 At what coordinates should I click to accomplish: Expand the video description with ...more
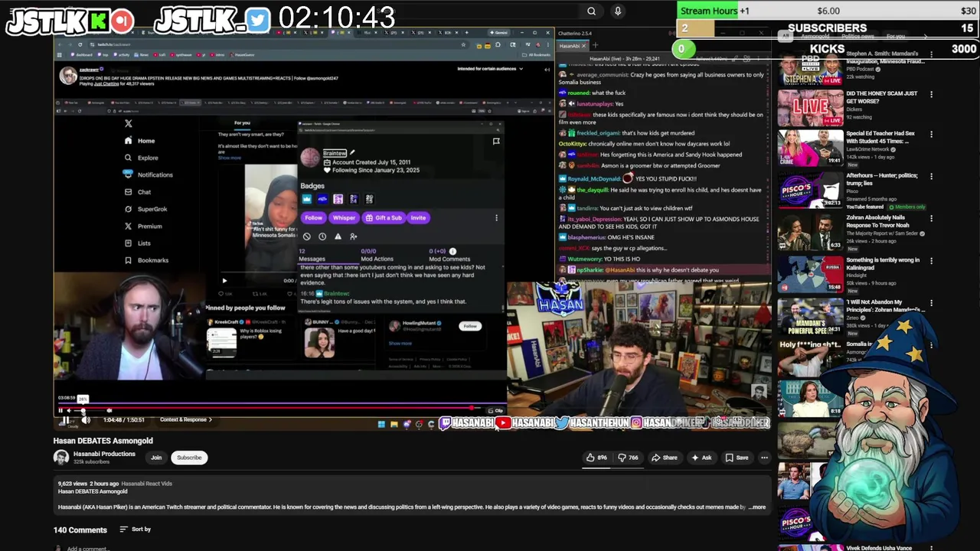756,507
